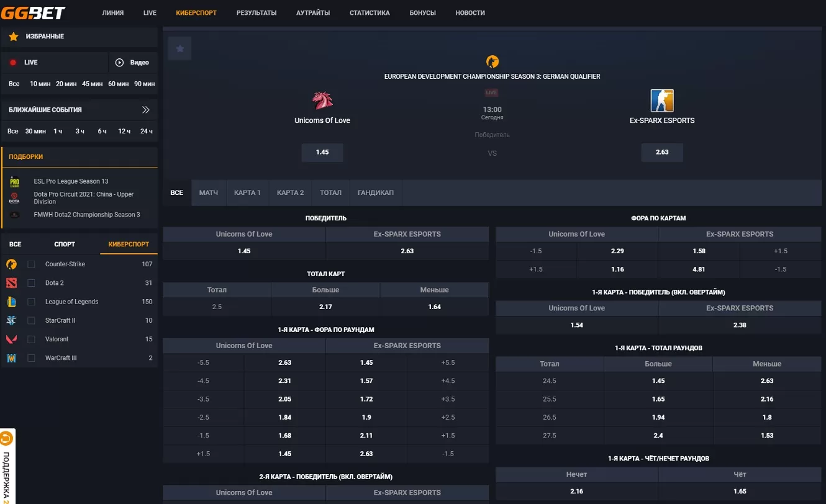
Task: Expand upcoming events with double chevron
Action: coord(146,110)
